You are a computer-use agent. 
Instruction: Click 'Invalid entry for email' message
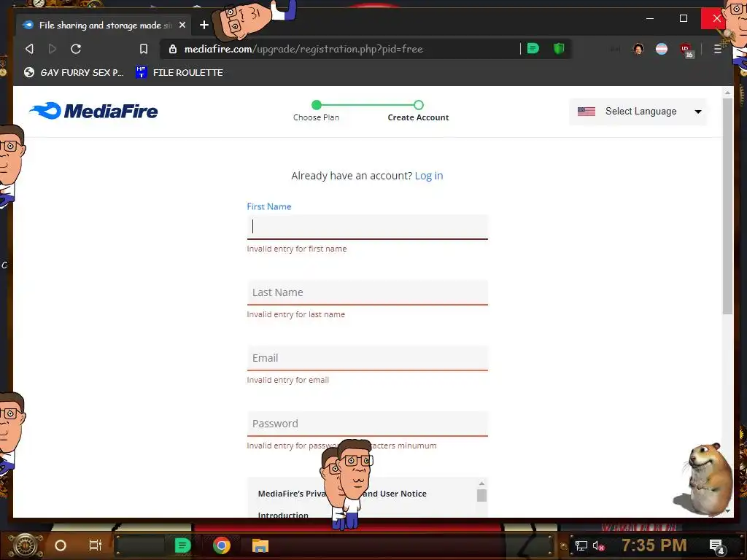click(287, 380)
